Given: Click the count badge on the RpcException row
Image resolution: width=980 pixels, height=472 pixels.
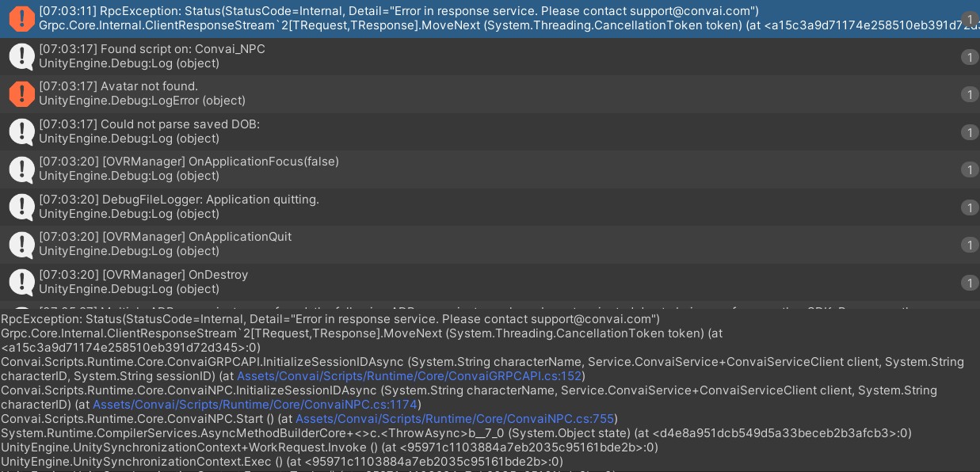Looking at the screenshot, I should click(970, 19).
